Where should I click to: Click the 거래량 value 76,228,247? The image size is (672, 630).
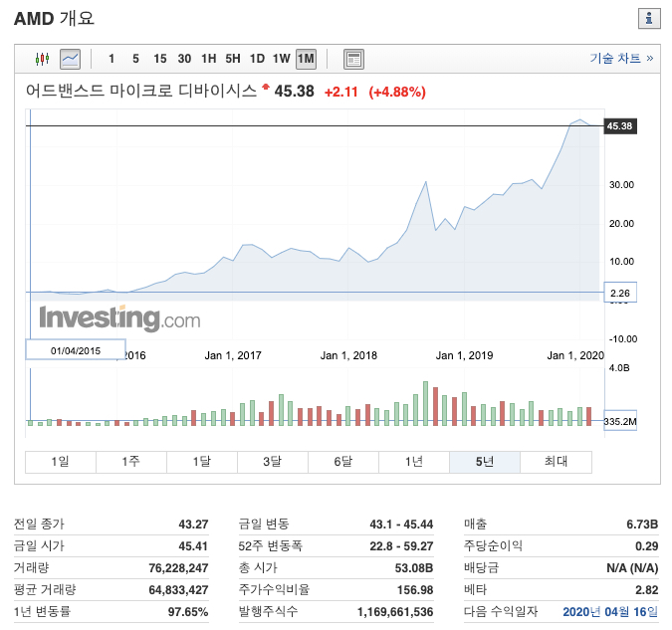(x=178, y=568)
